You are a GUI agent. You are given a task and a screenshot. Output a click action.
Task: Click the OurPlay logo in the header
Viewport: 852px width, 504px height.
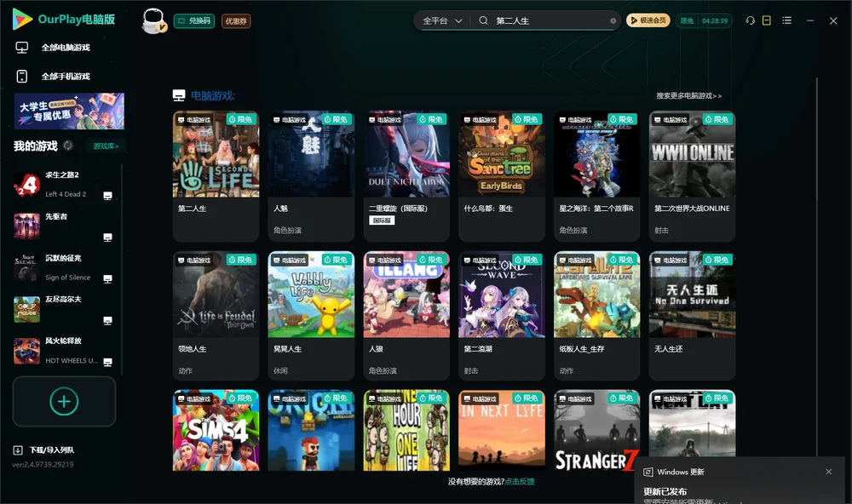[x=64, y=20]
